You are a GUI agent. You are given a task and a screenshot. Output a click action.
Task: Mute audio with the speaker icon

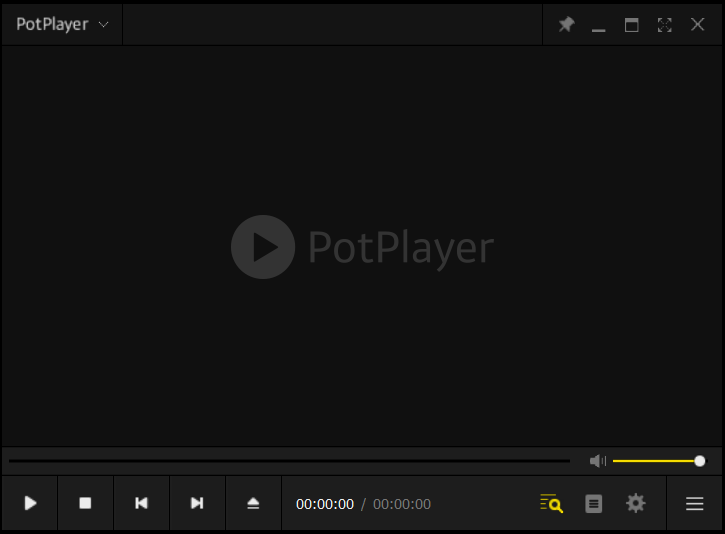coord(597,461)
